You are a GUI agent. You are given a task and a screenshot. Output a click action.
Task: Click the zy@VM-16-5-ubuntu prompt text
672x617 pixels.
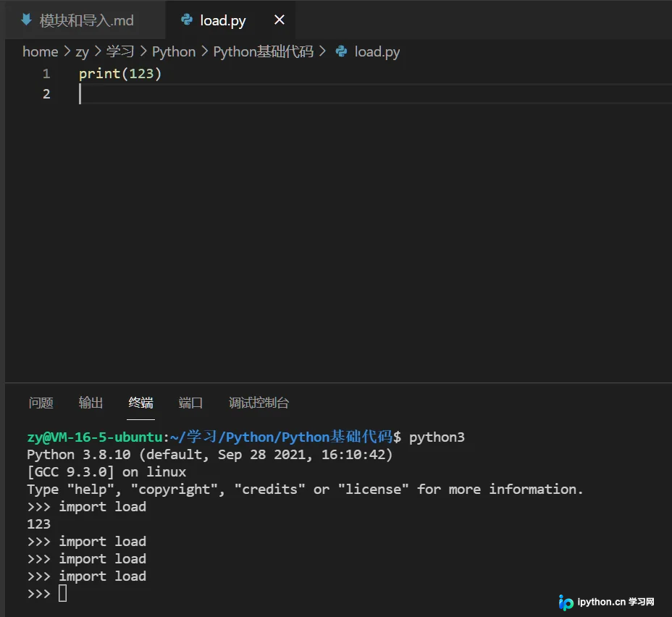(x=95, y=437)
